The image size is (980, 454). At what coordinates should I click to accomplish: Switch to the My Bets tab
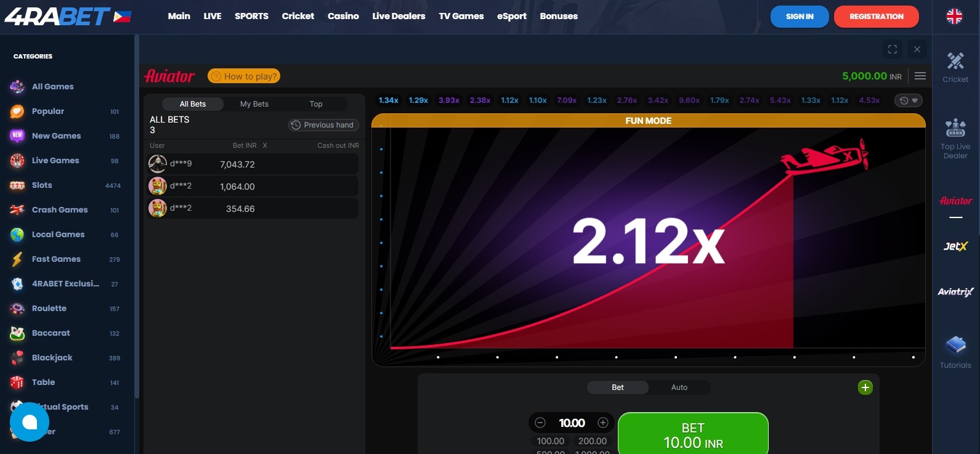tap(254, 104)
